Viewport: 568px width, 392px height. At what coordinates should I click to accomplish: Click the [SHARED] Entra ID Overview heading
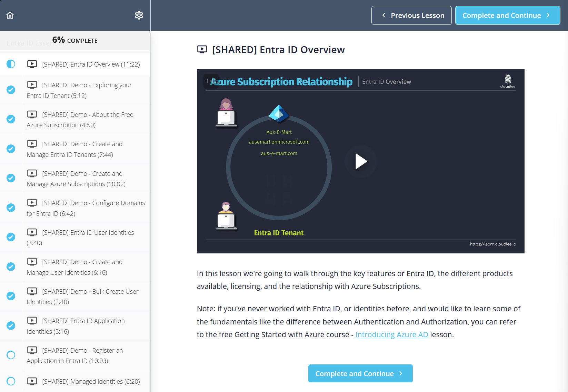pos(278,50)
